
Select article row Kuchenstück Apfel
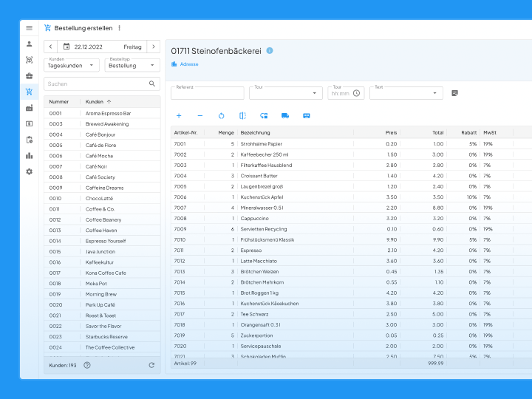pyautogui.click(x=351, y=197)
